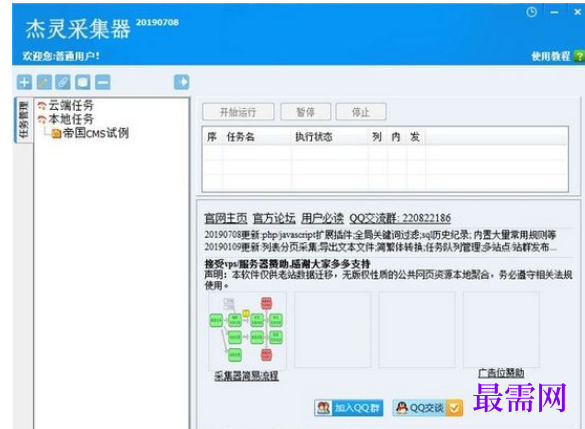Screen dimensions: 585x429
Task: Open the 用户必读 link
Action: pyautogui.click(x=322, y=218)
